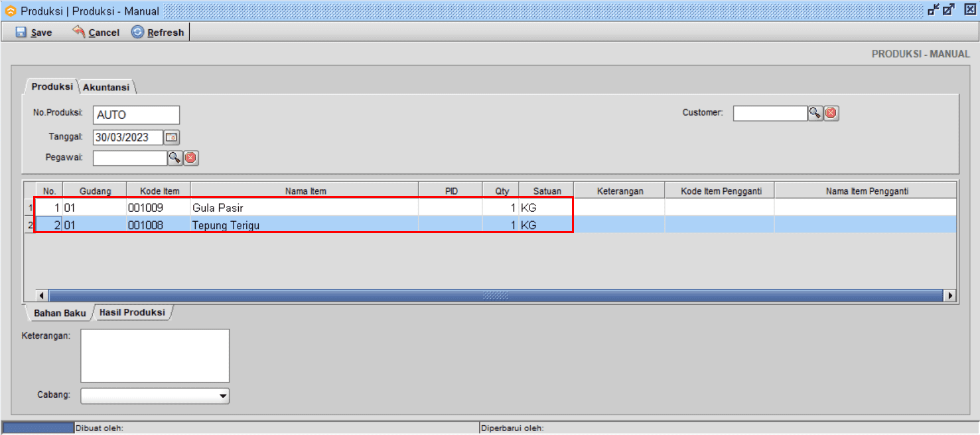The image size is (980, 435).
Task: Click the Qty cell of Tepung Terigu row
Action: (x=502, y=225)
